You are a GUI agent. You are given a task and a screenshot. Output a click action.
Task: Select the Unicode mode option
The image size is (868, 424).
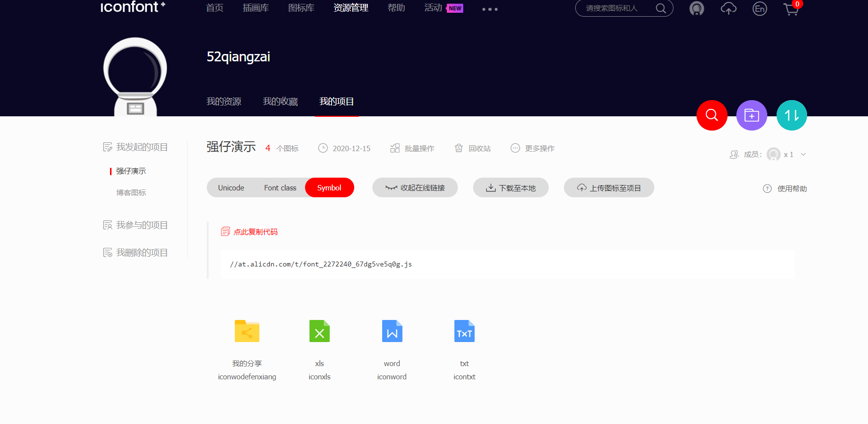click(x=231, y=188)
